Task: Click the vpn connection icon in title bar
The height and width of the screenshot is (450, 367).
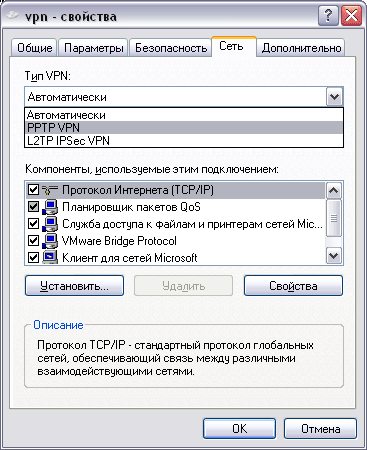Action: [12, 16]
